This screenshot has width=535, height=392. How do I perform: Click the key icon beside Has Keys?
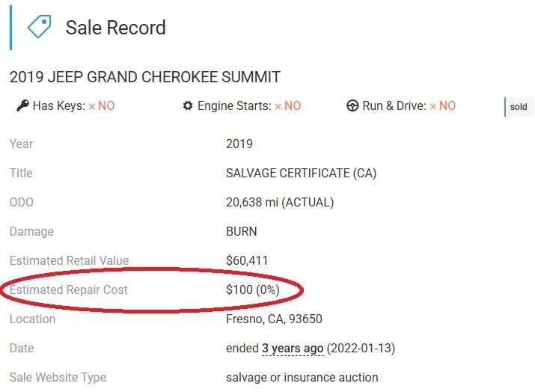coord(22,106)
